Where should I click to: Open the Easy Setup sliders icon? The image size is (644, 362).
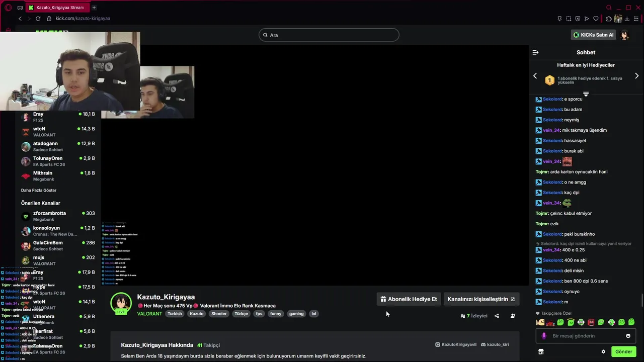(636, 19)
